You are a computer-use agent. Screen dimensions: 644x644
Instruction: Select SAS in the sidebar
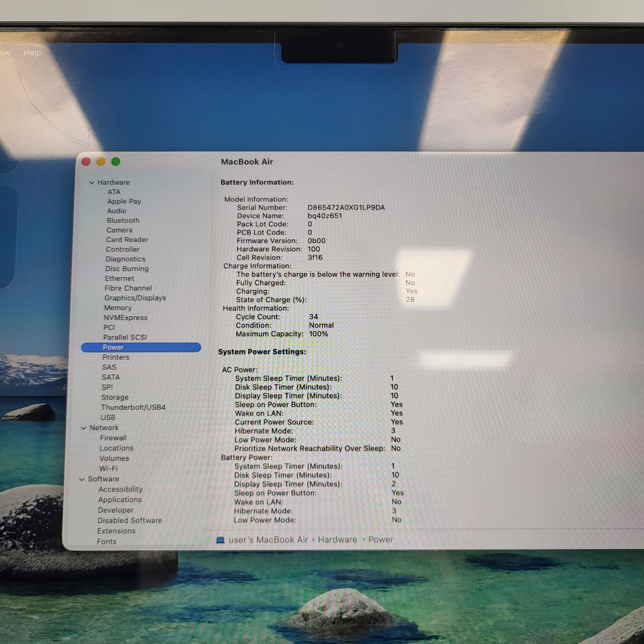[109, 368]
